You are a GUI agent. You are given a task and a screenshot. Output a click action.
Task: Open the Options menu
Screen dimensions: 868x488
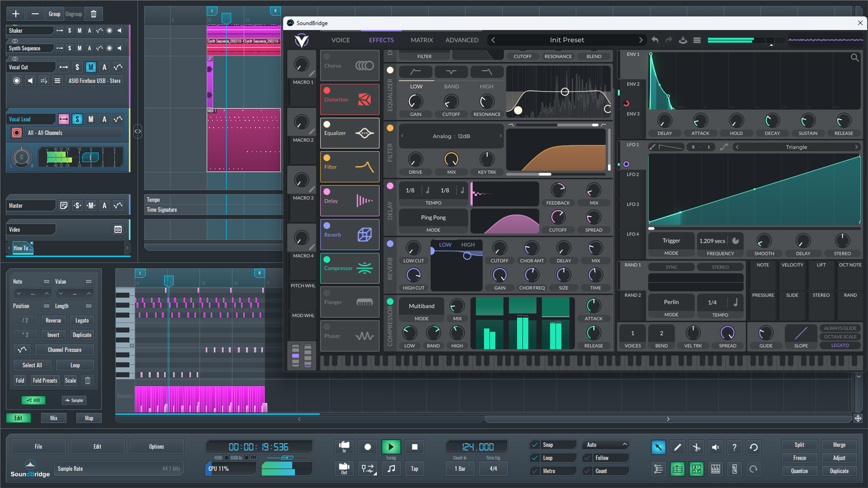[156, 446]
